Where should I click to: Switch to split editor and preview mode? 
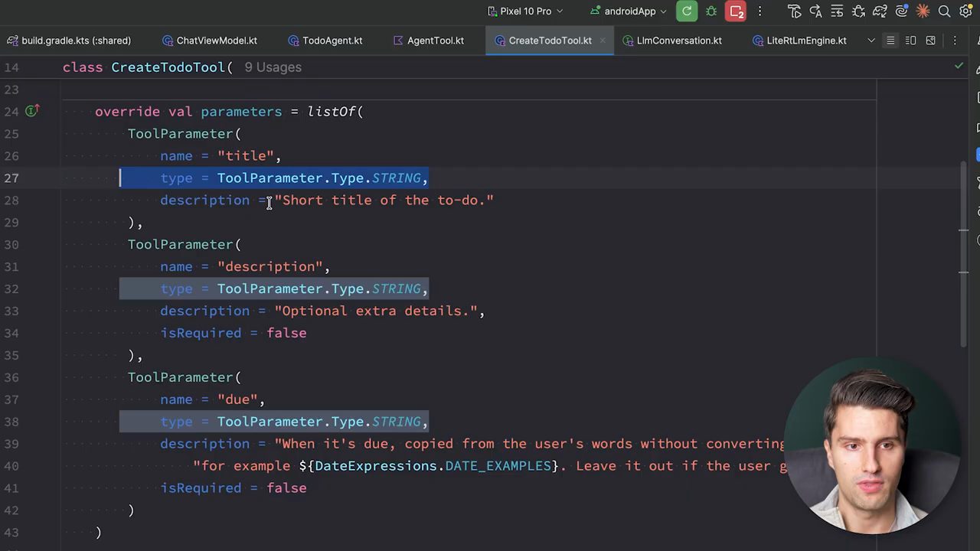pyautogui.click(x=910, y=41)
